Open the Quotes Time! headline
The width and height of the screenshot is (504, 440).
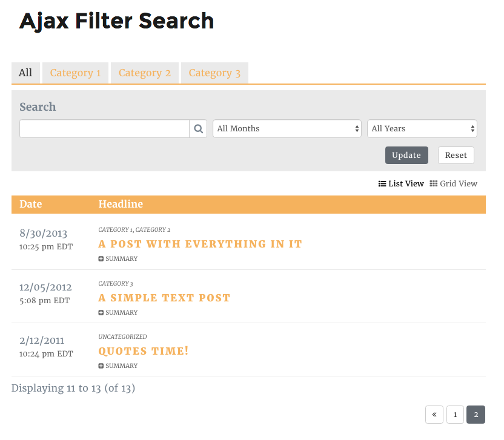point(144,351)
